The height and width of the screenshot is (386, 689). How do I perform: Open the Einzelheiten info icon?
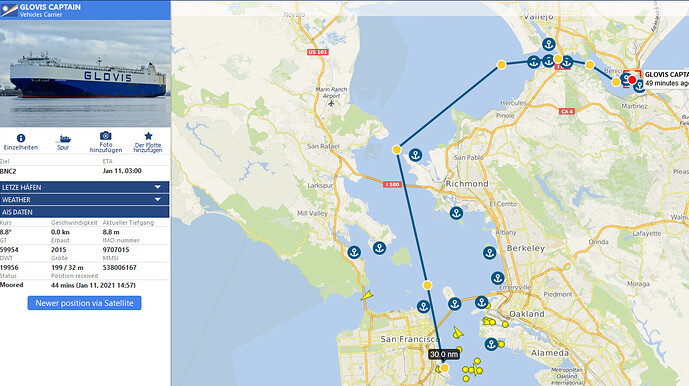(21, 138)
